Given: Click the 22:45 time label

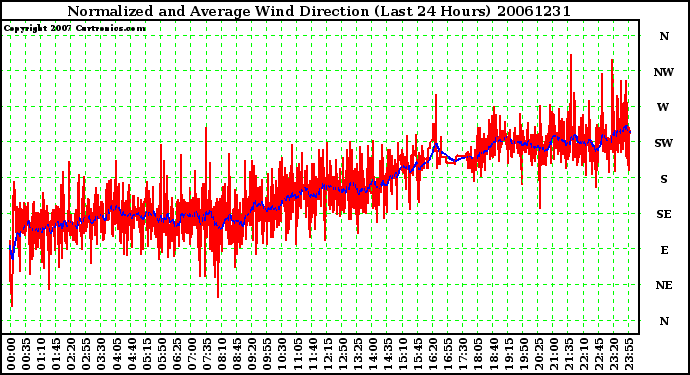Looking at the screenshot, I should pyautogui.click(x=598, y=354).
